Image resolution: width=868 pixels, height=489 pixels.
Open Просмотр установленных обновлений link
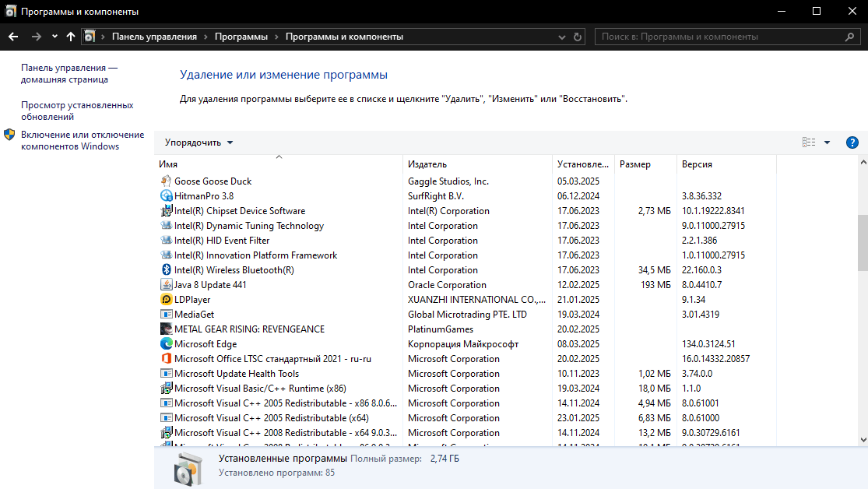(77, 111)
